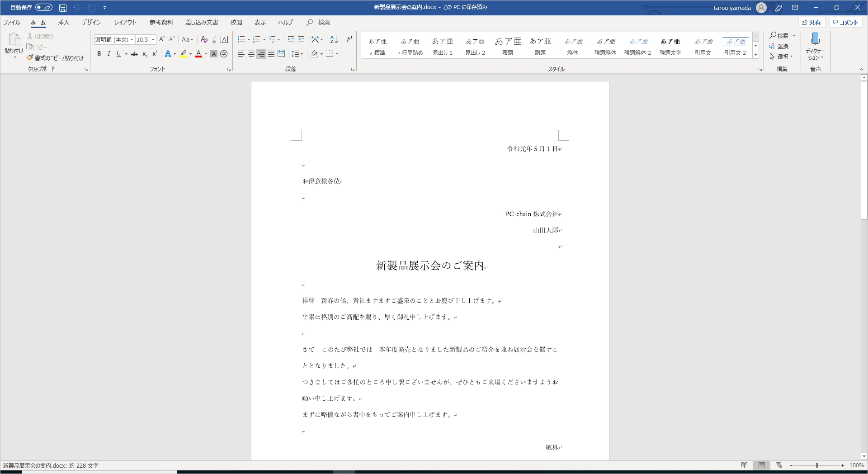The image size is (868, 474).
Task: Click the Sort A-Z icon
Action: coord(334,39)
